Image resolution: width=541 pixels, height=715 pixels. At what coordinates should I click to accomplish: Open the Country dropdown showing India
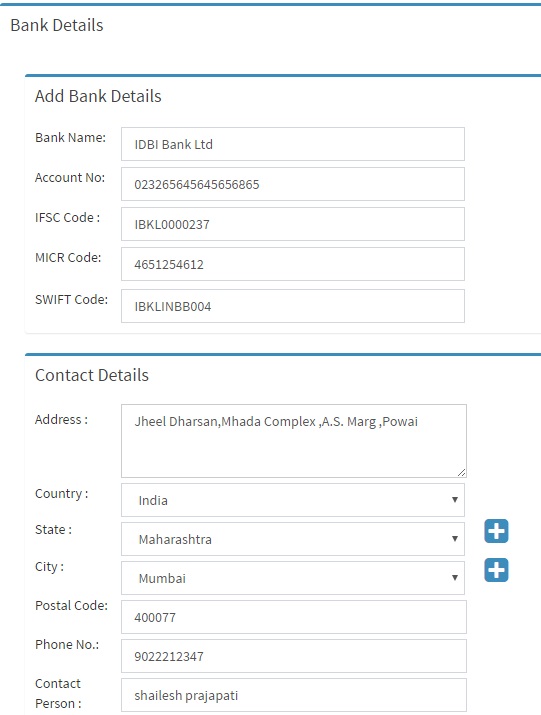coord(293,500)
